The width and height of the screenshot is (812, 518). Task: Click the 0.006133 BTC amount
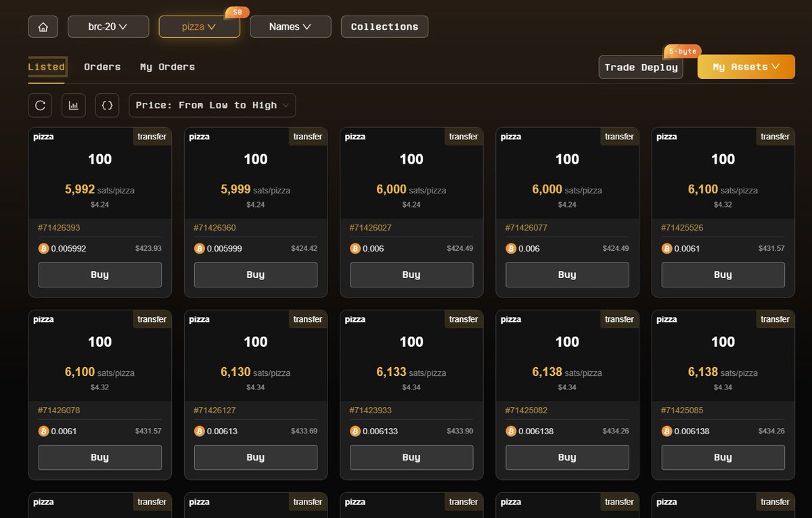tap(380, 431)
